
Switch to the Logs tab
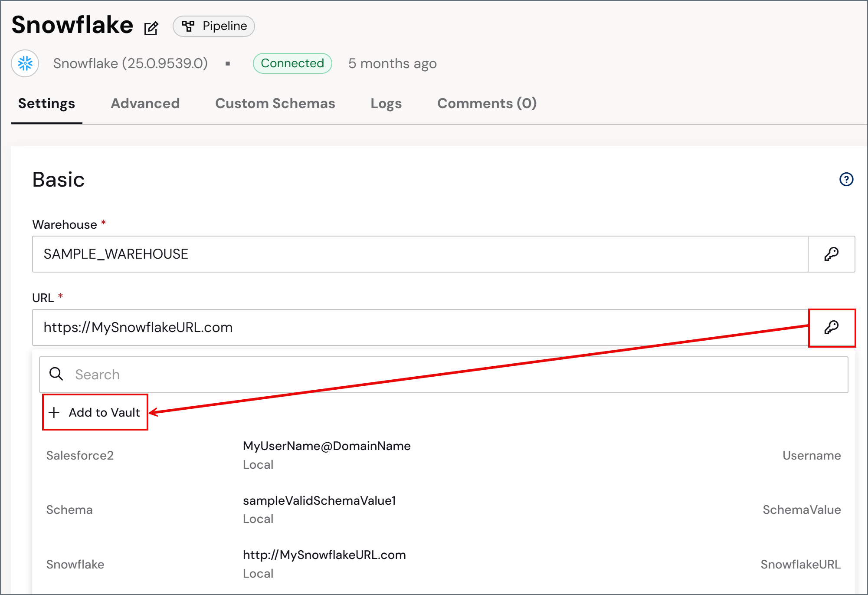point(386,103)
